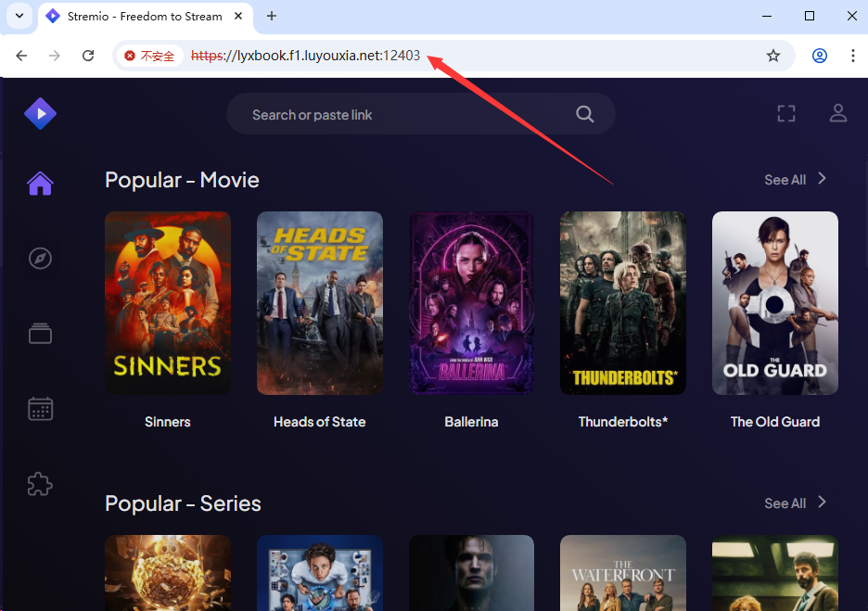Click the Thunderbolts* title text
This screenshot has height=611, width=868.
(x=623, y=422)
